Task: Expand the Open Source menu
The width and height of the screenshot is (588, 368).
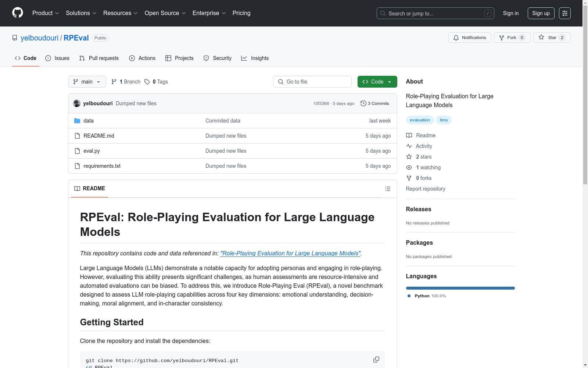Action: (x=165, y=13)
